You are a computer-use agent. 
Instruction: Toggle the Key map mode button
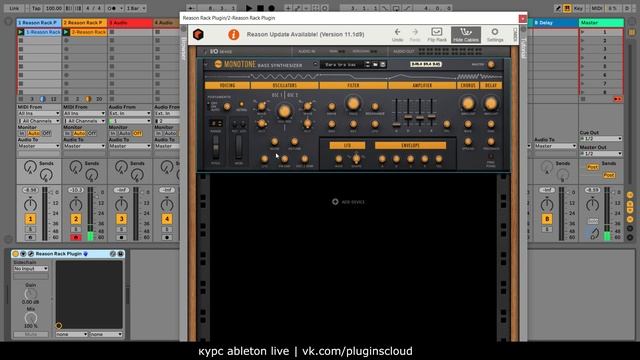tap(578, 8)
